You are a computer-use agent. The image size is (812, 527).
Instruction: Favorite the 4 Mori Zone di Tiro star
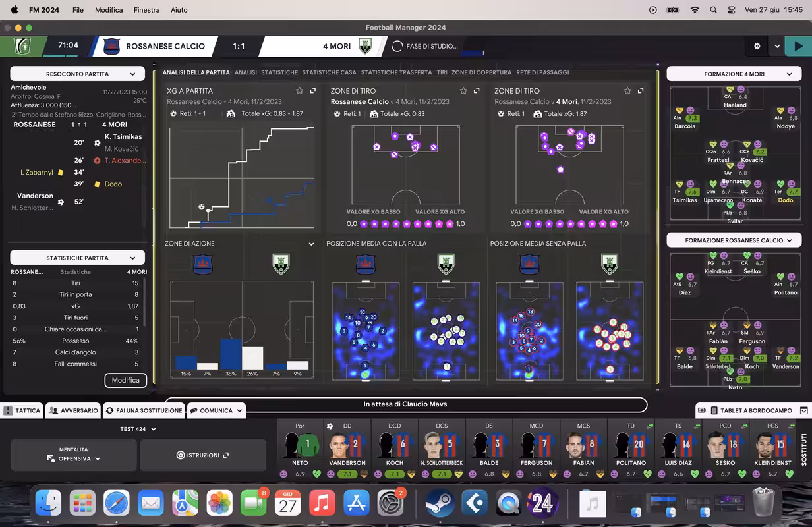tap(627, 91)
